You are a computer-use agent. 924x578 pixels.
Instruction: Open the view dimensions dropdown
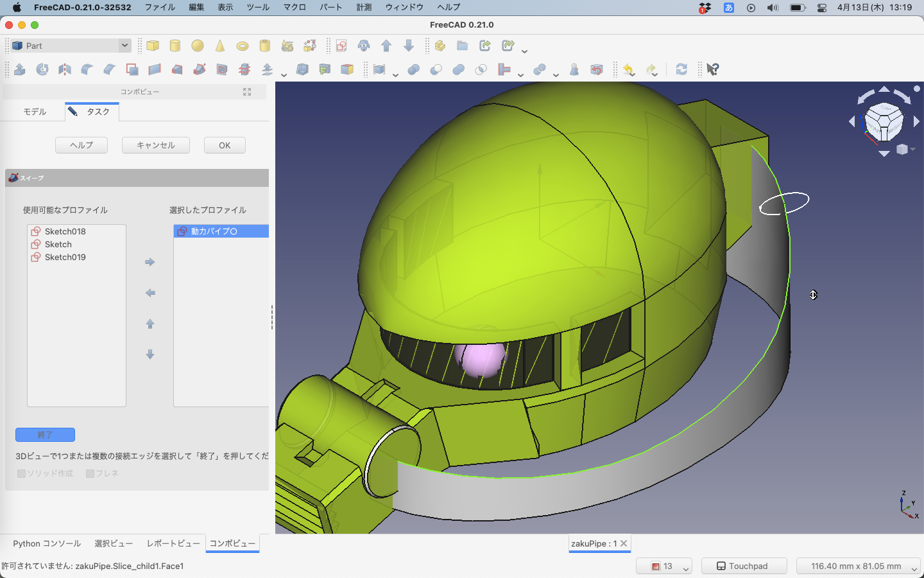(858, 566)
